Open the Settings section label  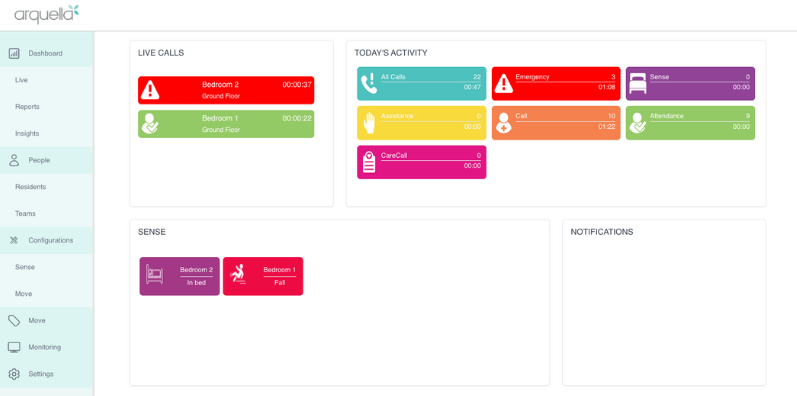tap(41, 374)
